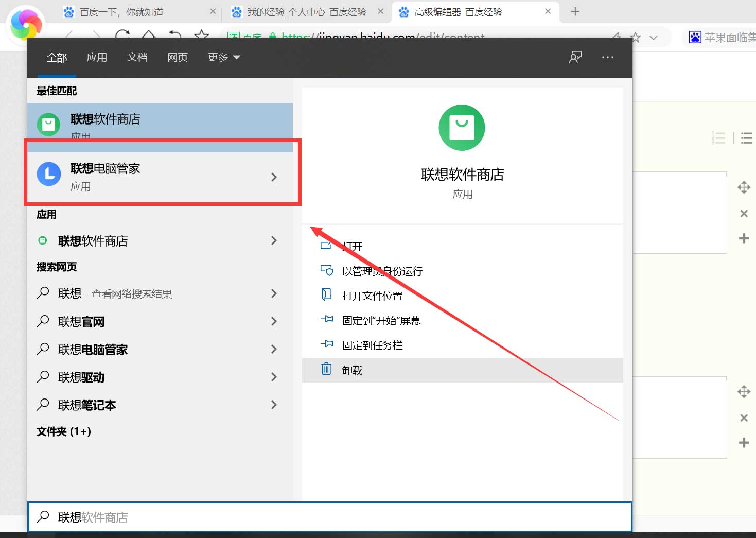Search the web for 联想驱动
The width and height of the screenshot is (756, 538).
(160, 377)
